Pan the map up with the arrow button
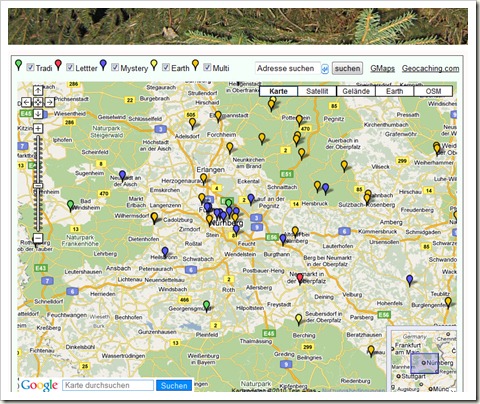The width and height of the screenshot is (480, 404). (38, 90)
